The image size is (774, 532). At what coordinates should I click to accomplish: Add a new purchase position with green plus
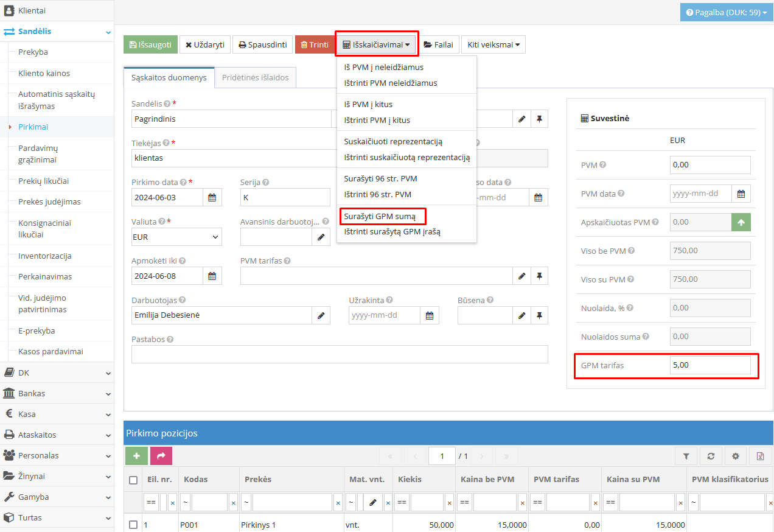pyautogui.click(x=136, y=456)
